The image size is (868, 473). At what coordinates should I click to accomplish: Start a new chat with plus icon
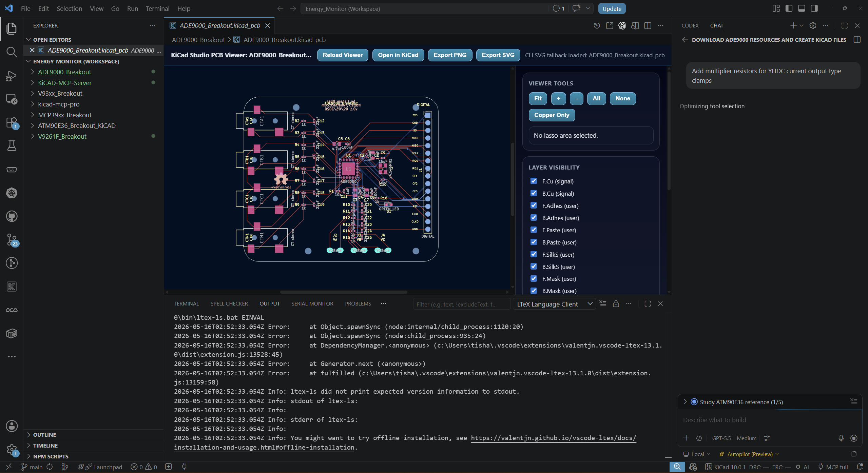point(793,26)
